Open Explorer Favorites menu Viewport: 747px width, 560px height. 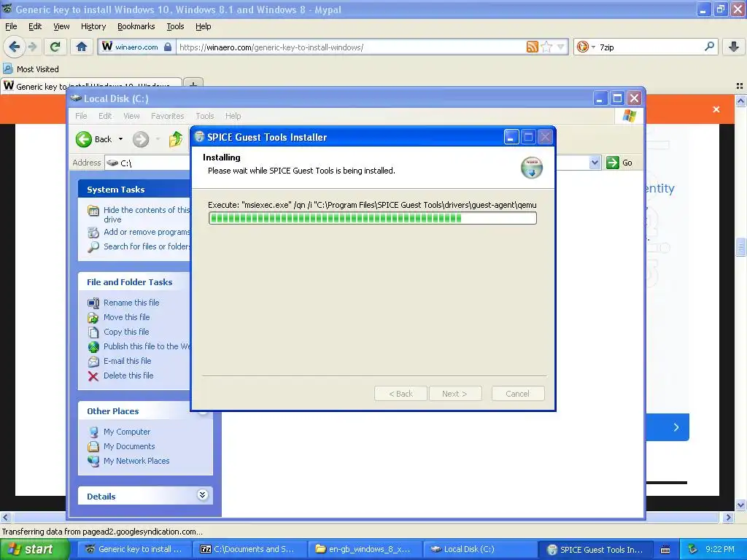pyautogui.click(x=167, y=116)
